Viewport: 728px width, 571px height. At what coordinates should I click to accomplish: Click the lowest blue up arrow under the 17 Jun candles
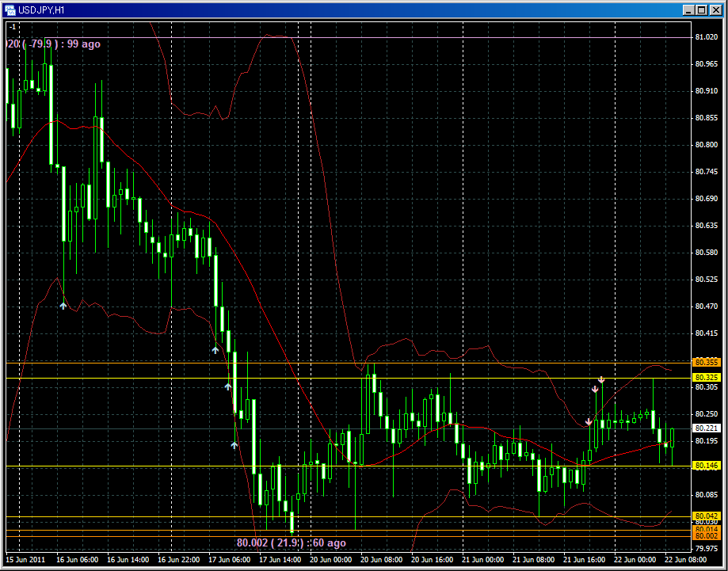[x=234, y=445]
